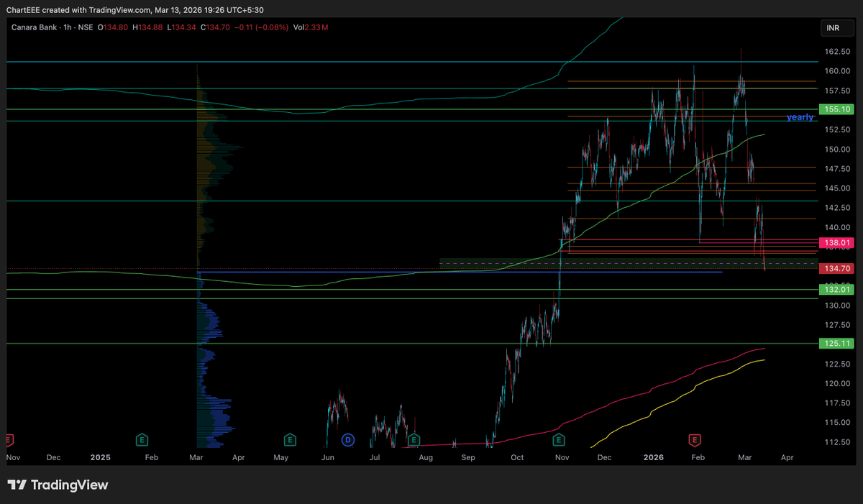Click the 112.50 price axis tick
Screen dimensions: 863x504
(x=836, y=442)
